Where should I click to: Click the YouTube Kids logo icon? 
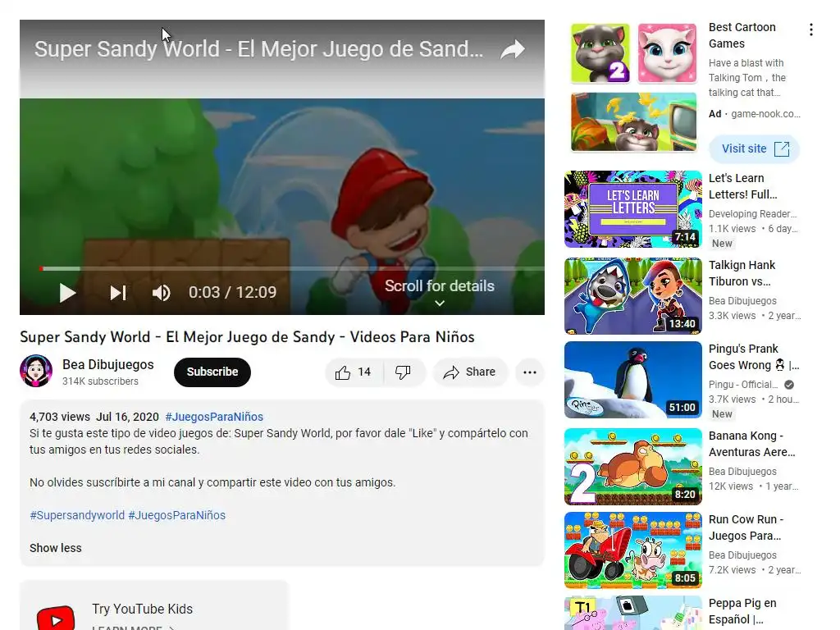56,618
